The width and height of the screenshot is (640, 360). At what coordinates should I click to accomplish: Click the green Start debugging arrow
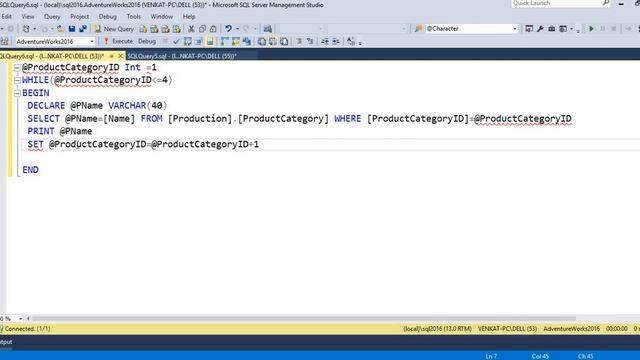coord(591,29)
